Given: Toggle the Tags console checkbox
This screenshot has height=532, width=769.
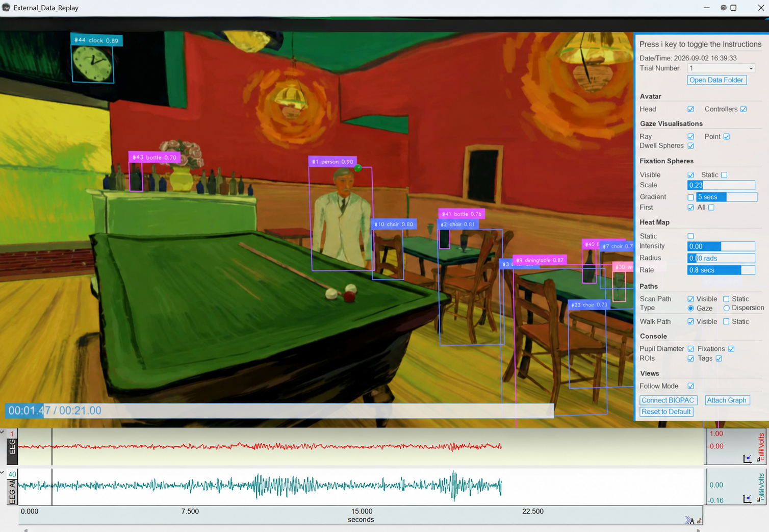Looking at the screenshot, I should pyautogui.click(x=719, y=359).
